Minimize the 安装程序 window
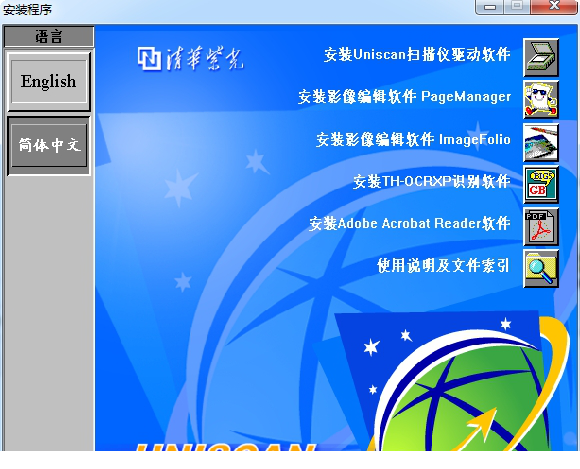 point(489,7)
